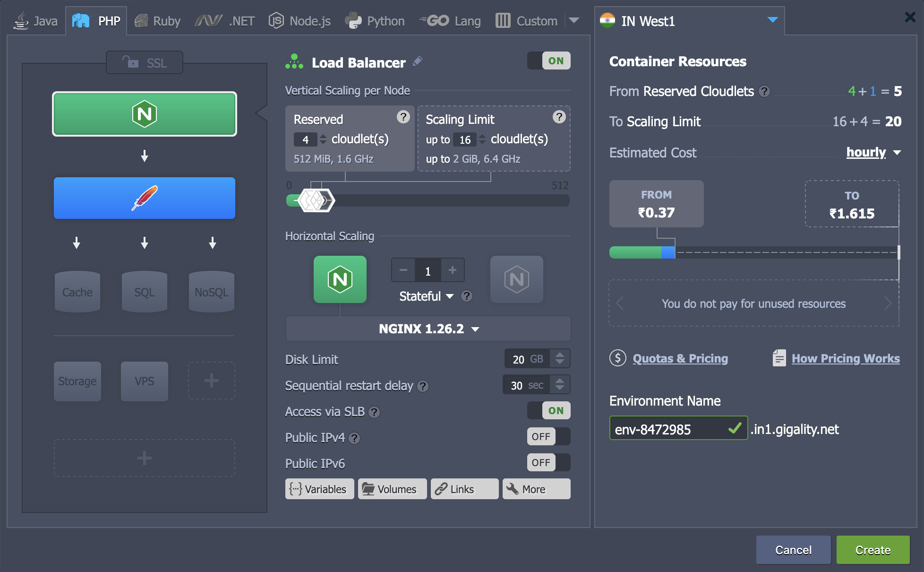The width and height of the screenshot is (924, 572).
Task: Open help for Sequential restart delay
Action: tap(423, 386)
